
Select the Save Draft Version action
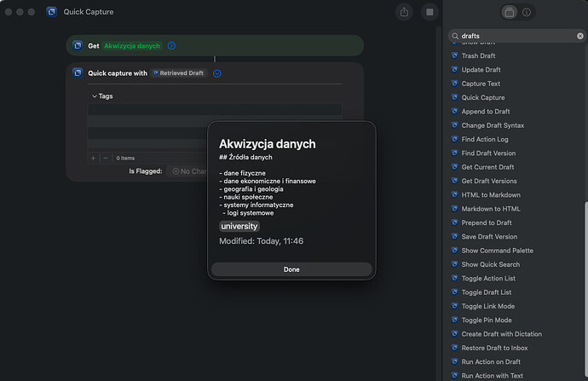pyautogui.click(x=489, y=237)
